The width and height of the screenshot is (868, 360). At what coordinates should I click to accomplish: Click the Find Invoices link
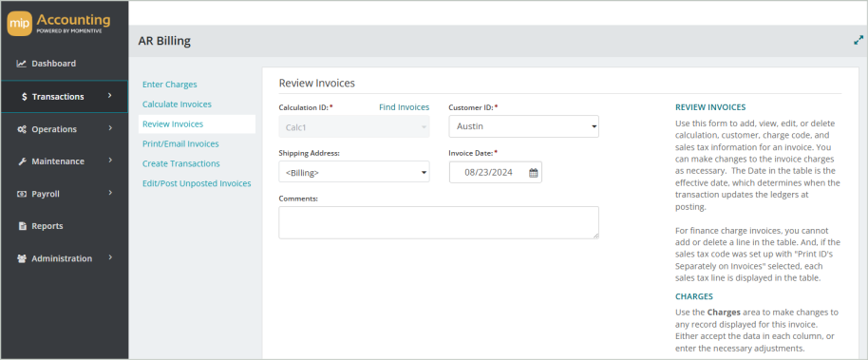[x=405, y=107]
